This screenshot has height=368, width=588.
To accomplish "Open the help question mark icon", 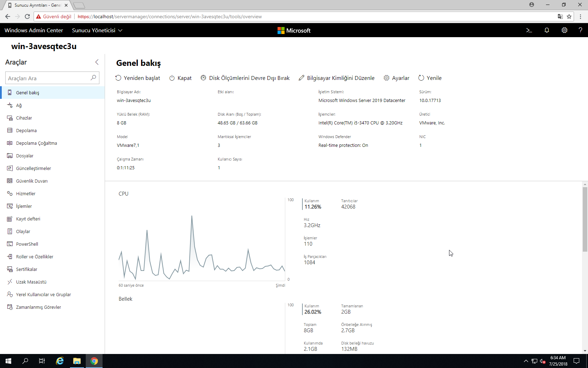I will pyautogui.click(x=580, y=30).
